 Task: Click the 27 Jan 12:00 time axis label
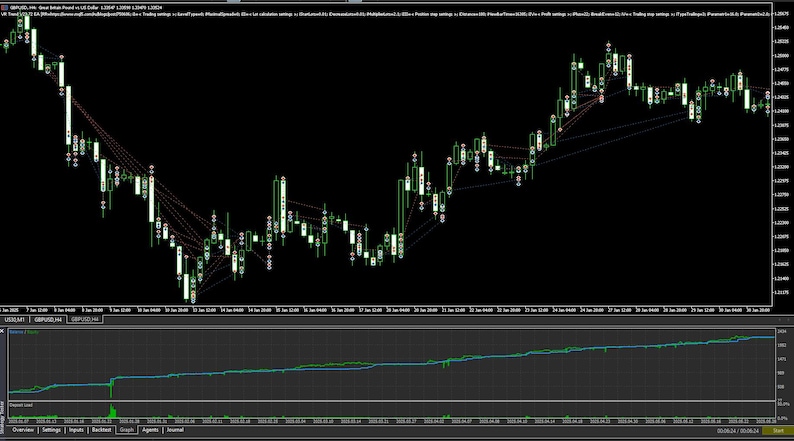click(x=619, y=310)
